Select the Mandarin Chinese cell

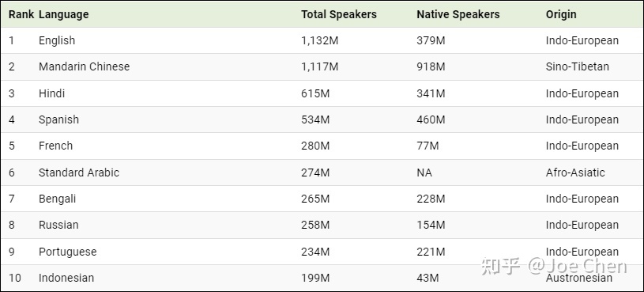click(85, 66)
